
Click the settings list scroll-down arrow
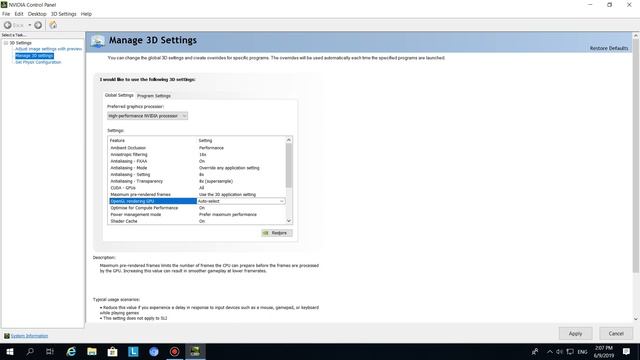coord(289,221)
